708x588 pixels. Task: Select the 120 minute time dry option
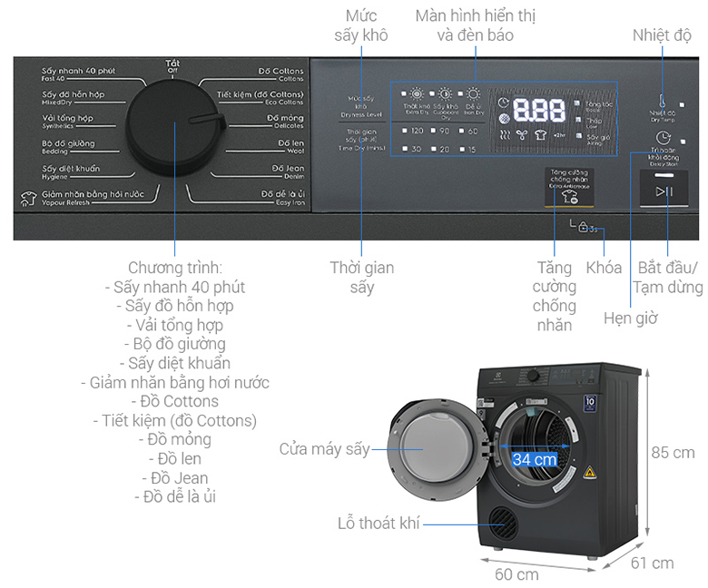point(414,131)
